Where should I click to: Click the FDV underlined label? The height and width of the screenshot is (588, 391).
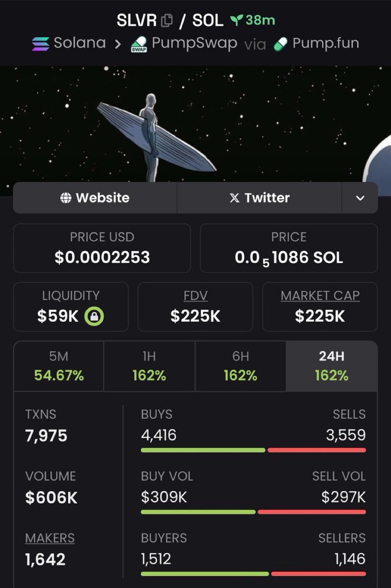195,296
